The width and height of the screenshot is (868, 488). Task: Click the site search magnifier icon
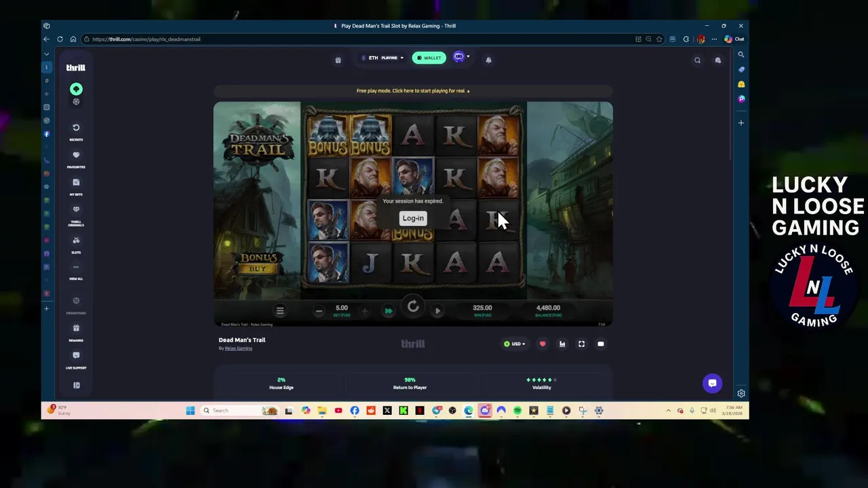(697, 60)
